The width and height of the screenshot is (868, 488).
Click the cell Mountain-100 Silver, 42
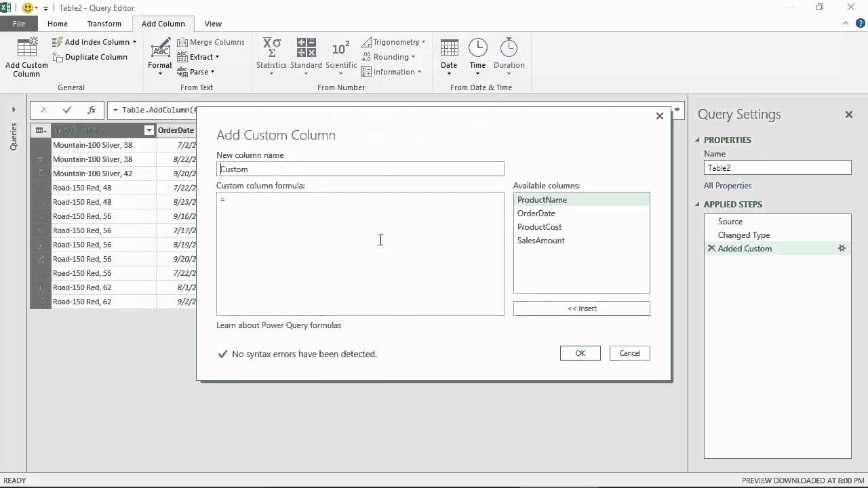104,174
